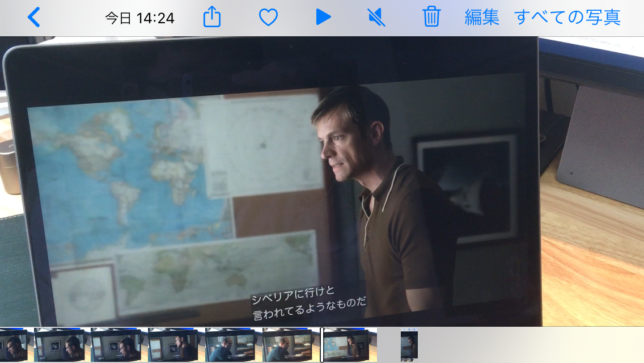Go back with the left chevron
Viewport: 644px width, 363px height.
33,18
